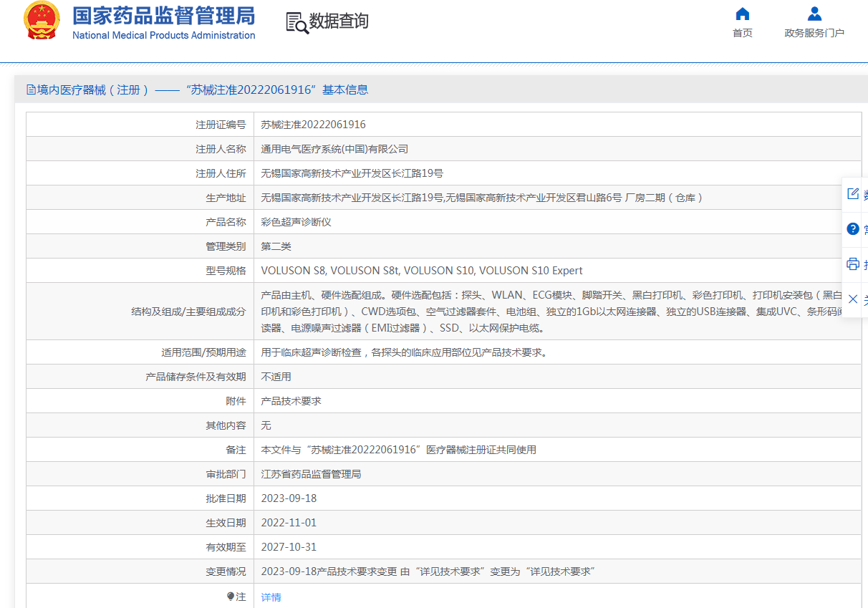Click 江苏省药品监督管理局 approval department

[311, 474]
